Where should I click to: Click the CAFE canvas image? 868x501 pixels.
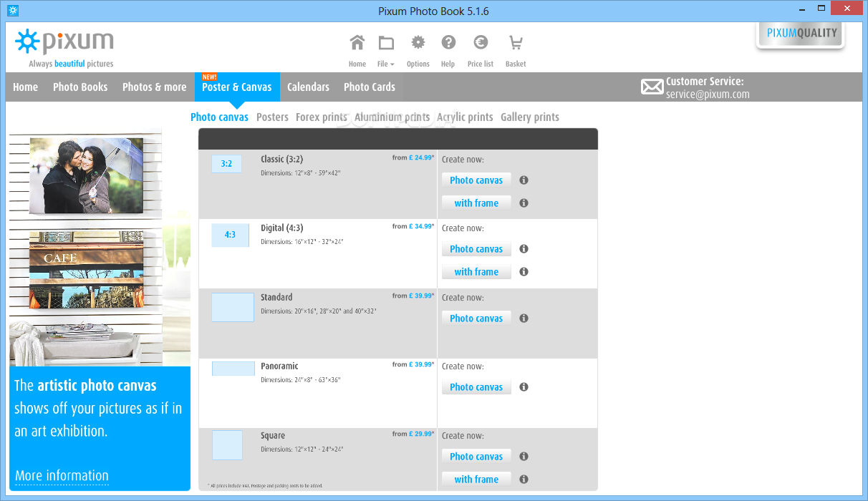tap(86, 270)
